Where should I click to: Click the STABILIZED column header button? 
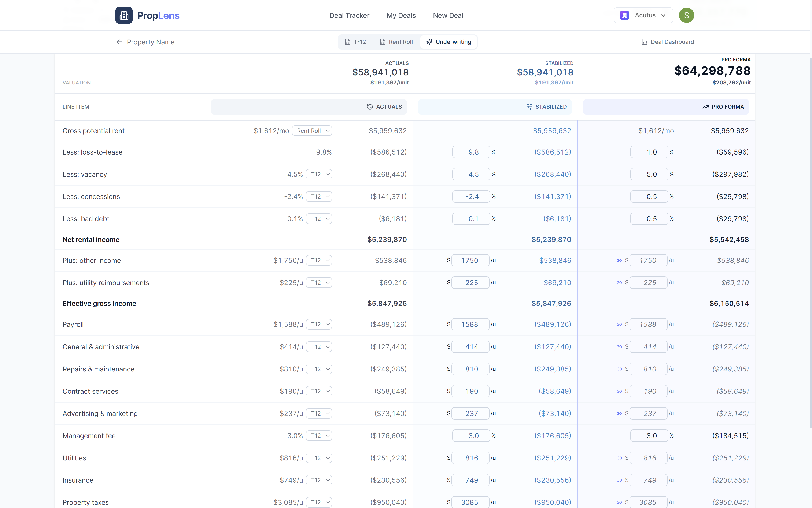[x=495, y=107]
